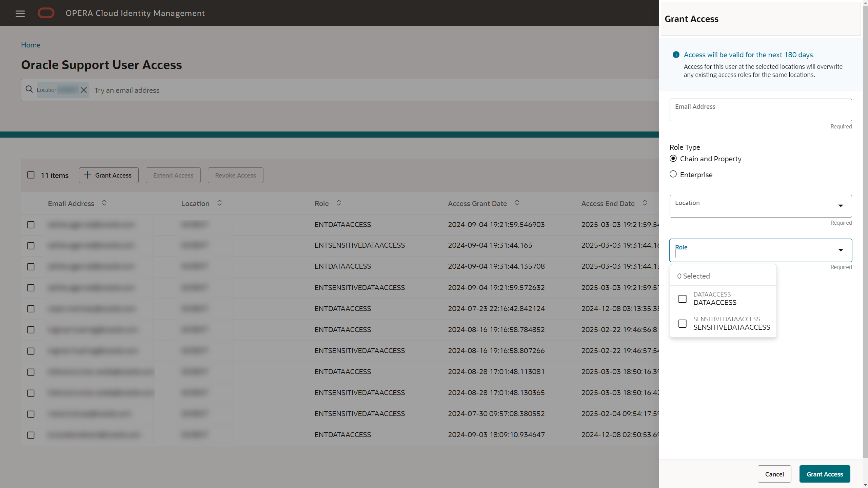
Task: Navigate to Home via breadcrumb
Action: 31,45
